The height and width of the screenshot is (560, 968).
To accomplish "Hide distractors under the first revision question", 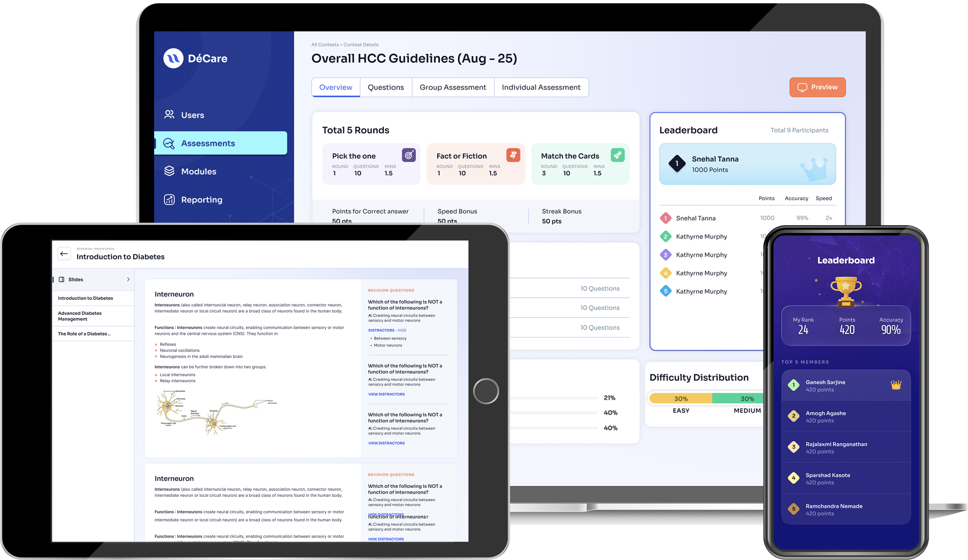I will point(402,330).
